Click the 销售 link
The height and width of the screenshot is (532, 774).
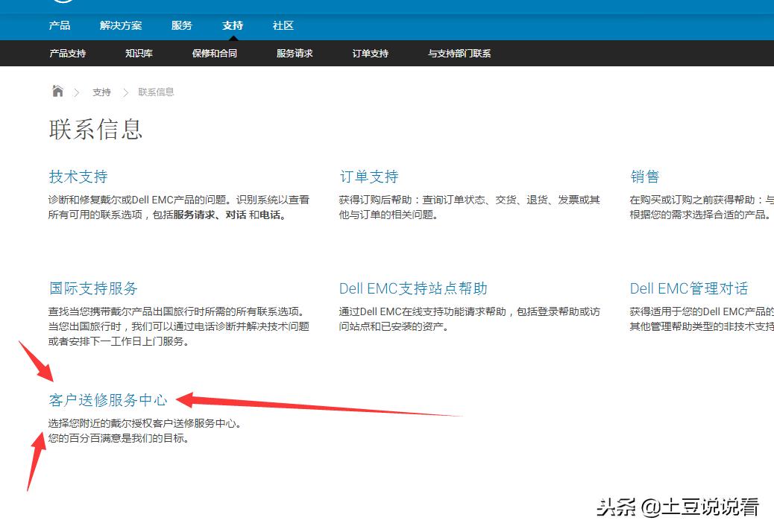[646, 177]
